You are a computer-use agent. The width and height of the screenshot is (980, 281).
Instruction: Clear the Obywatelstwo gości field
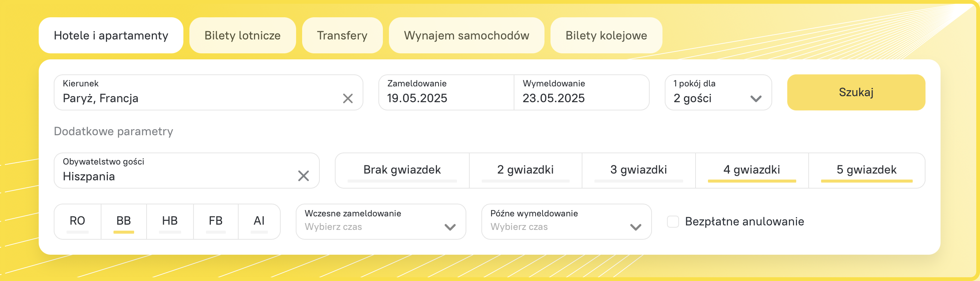pyautogui.click(x=303, y=176)
